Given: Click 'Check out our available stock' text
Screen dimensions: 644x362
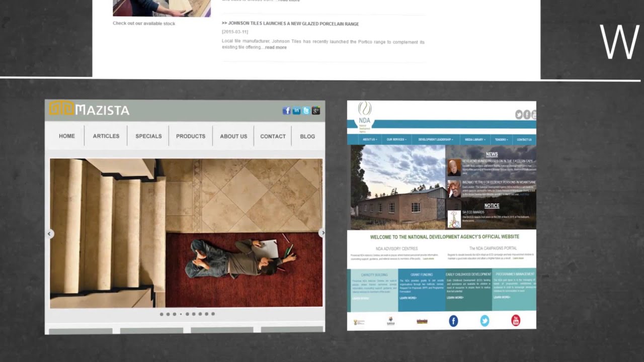Looking at the screenshot, I should (x=144, y=24).
